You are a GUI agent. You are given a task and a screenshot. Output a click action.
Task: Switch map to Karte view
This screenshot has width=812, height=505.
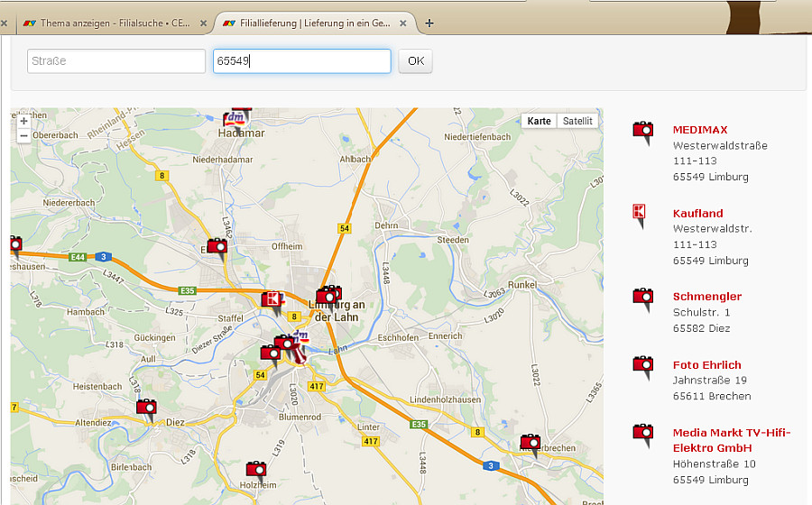tap(539, 121)
